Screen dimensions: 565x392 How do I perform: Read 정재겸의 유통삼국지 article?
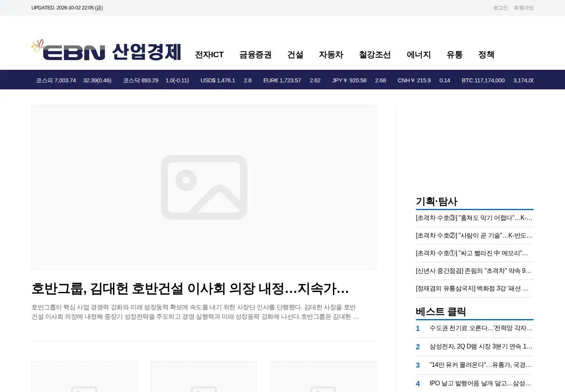472,289
